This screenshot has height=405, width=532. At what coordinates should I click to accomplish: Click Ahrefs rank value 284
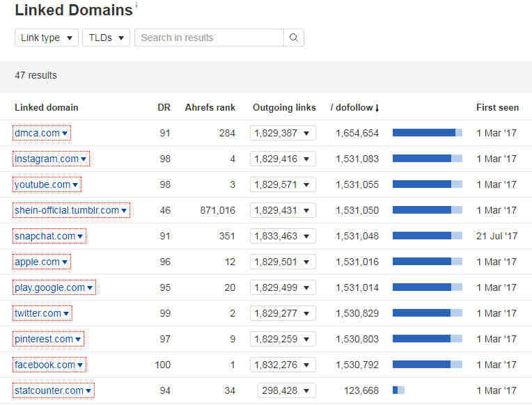click(x=227, y=133)
